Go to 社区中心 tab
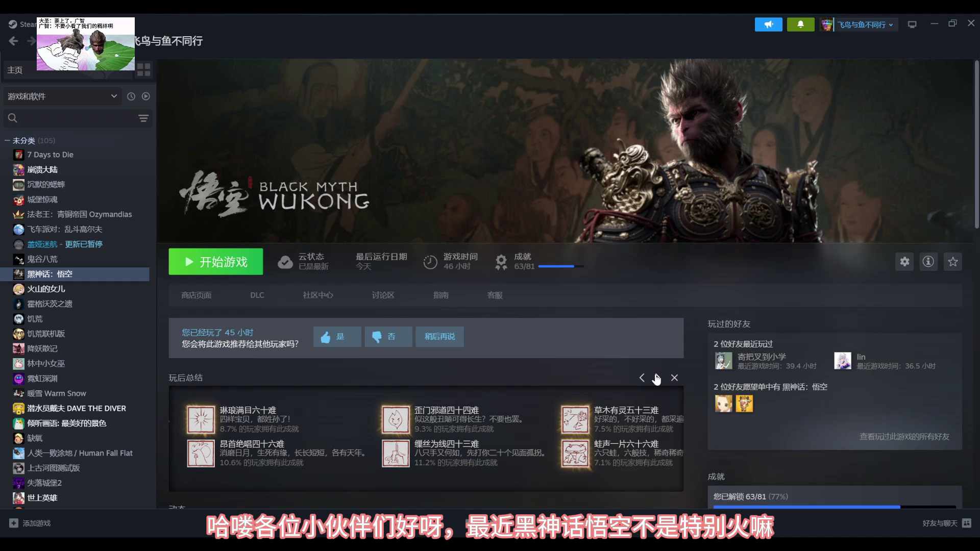980x551 pixels. [317, 295]
